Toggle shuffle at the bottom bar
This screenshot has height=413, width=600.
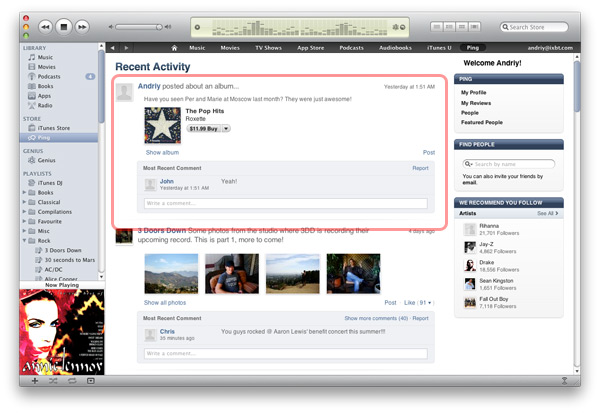[x=53, y=381]
